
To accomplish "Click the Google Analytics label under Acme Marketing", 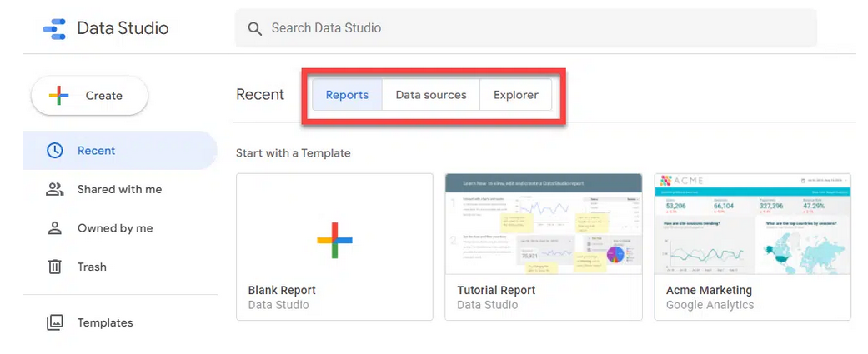I will click(710, 305).
